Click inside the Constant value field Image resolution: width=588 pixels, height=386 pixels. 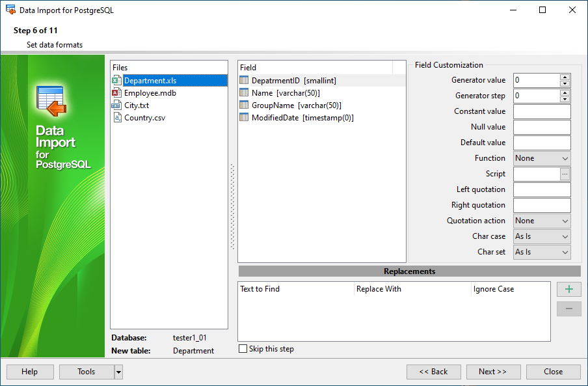click(x=541, y=111)
